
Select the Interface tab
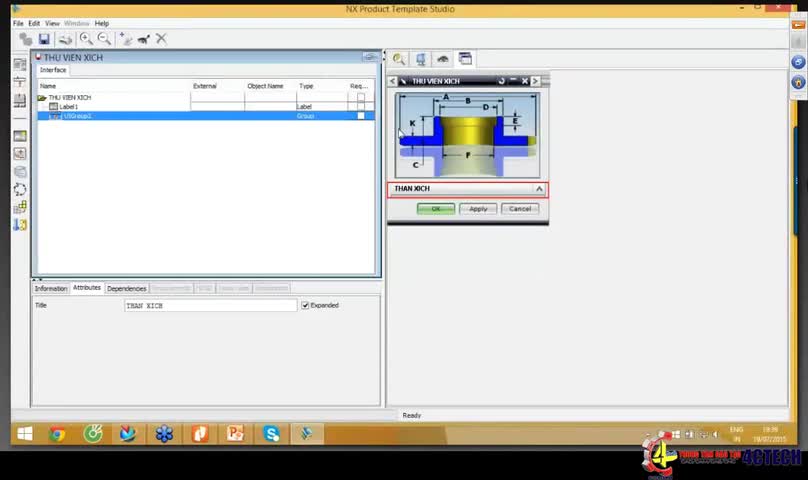pyautogui.click(x=53, y=70)
